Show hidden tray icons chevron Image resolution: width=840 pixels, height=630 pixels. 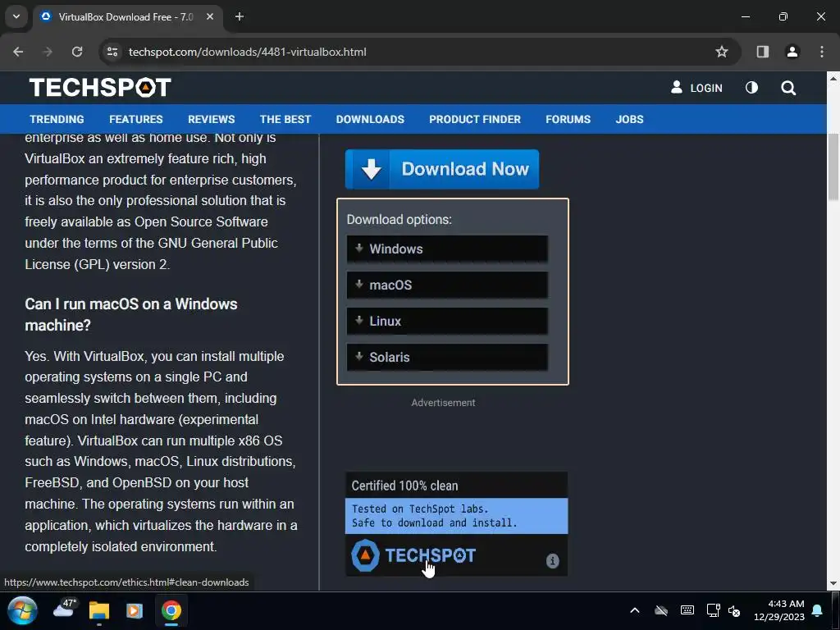[x=635, y=610]
